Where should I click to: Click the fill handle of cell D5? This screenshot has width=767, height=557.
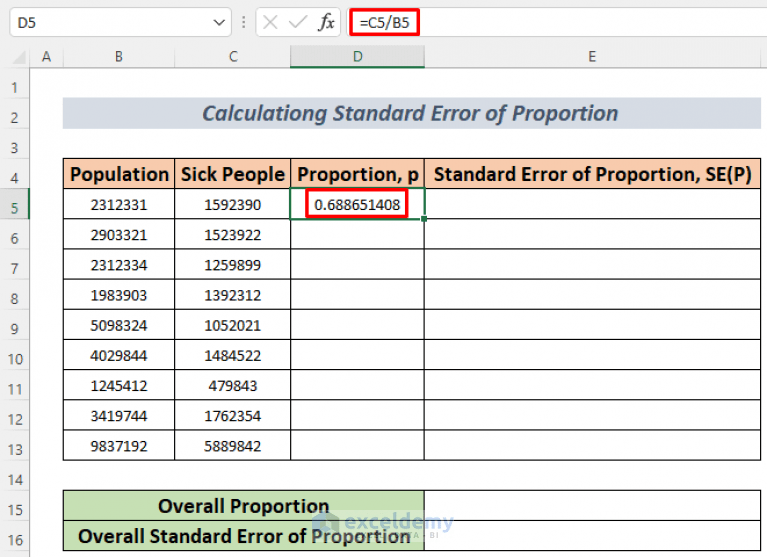[424, 219]
